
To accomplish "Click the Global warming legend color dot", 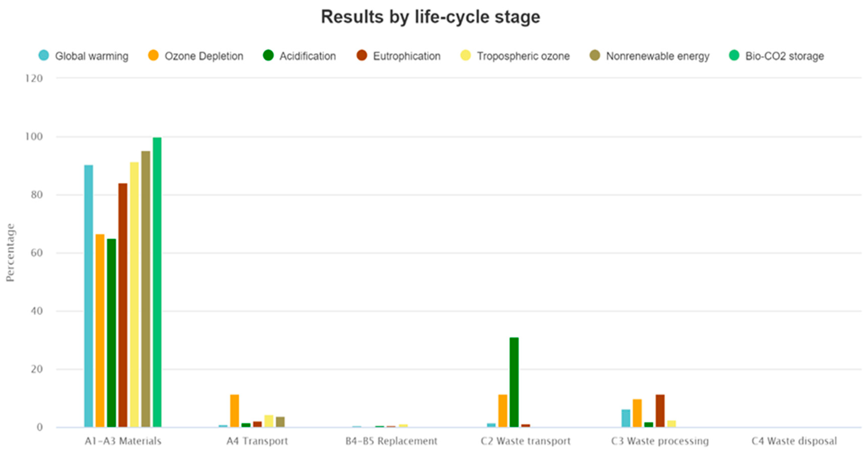I will click(44, 55).
